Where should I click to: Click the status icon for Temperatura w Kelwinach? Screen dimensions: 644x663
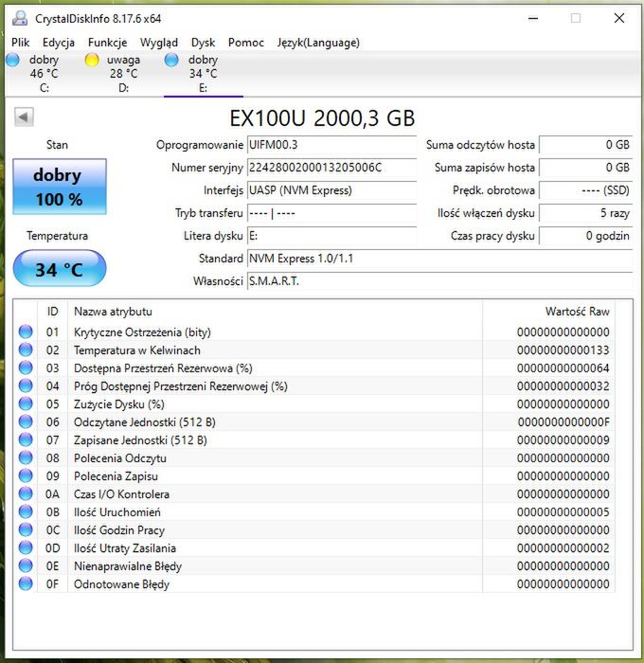pyautogui.click(x=26, y=349)
